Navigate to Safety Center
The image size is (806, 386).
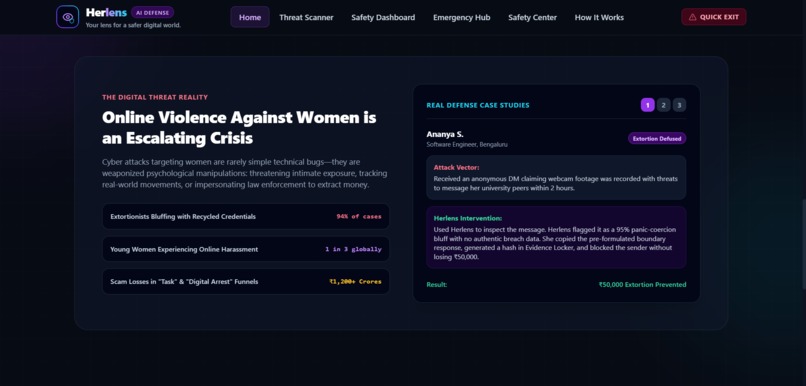(x=533, y=17)
